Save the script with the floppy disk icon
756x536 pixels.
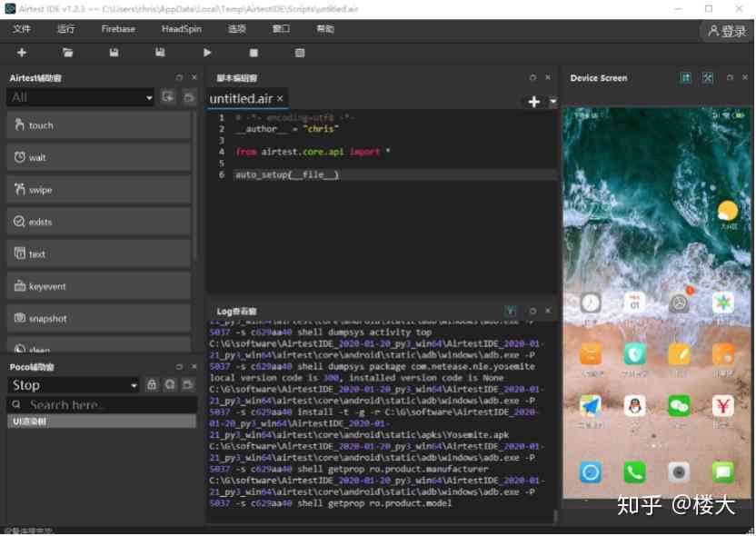click(114, 53)
